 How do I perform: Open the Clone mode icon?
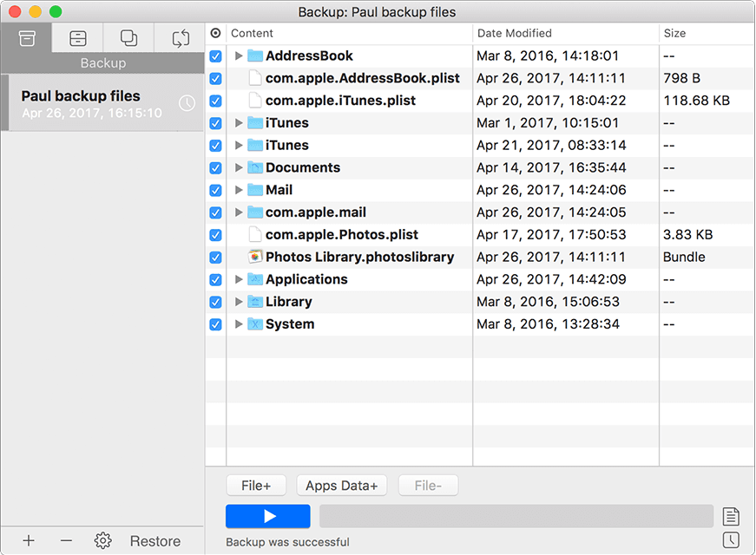coord(128,38)
